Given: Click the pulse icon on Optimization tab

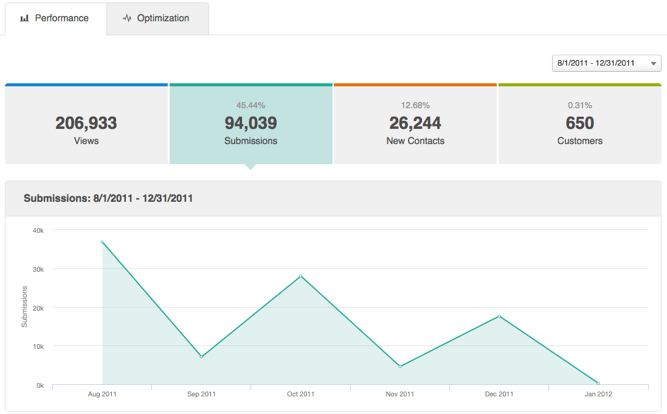Looking at the screenshot, I should pos(127,18).
